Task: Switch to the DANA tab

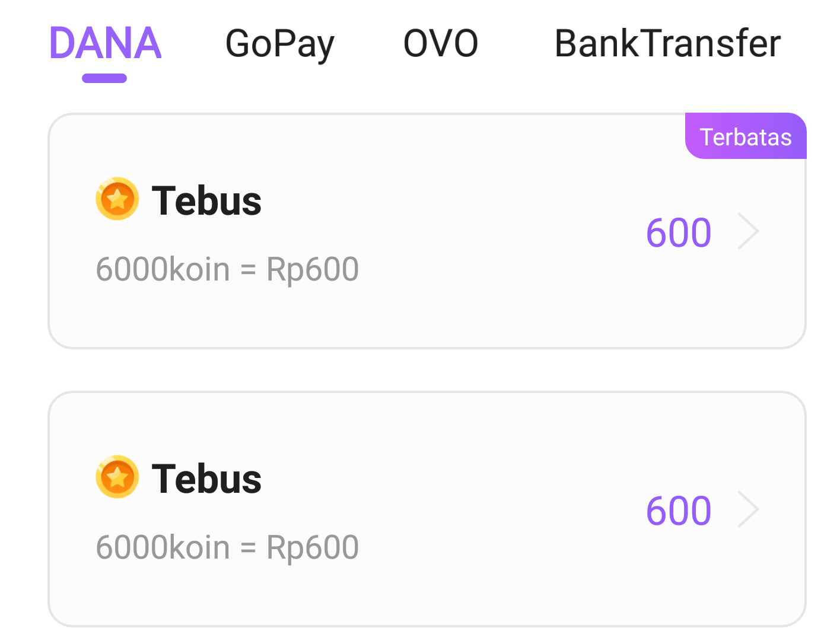Action: [105, 43]
